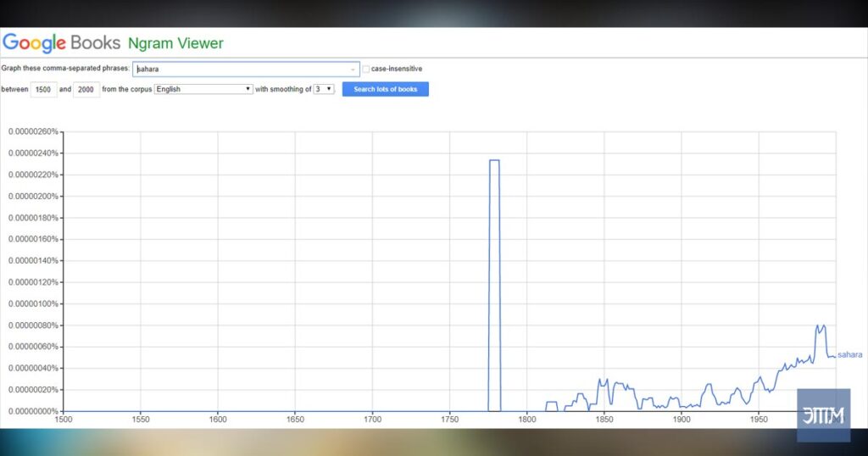
Task: Click the 1500 label on the x-axis
Action: 63,420
